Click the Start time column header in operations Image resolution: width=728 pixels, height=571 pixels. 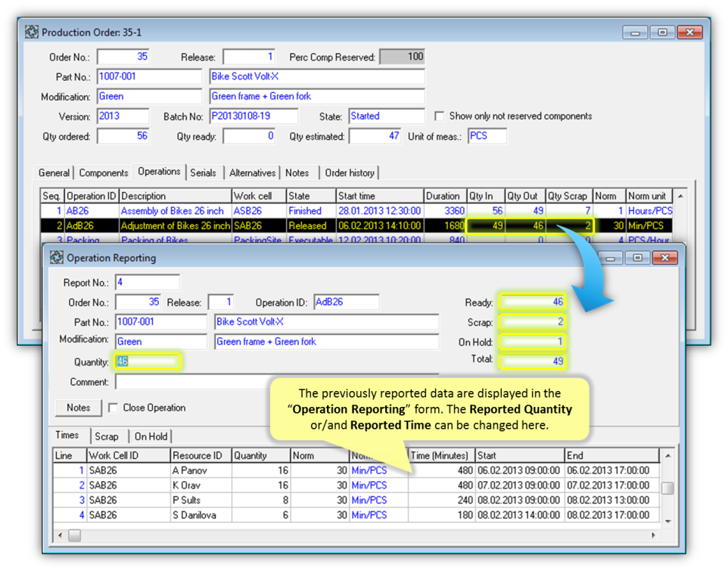380,196
